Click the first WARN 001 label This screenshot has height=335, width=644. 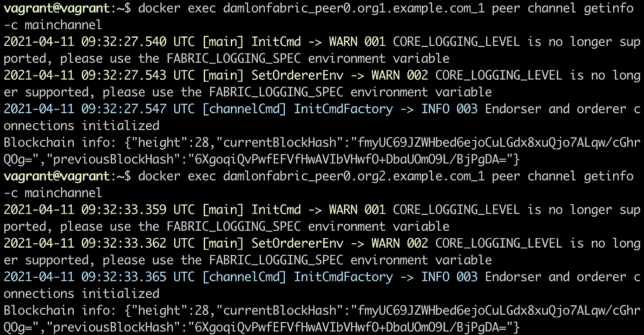[357, 41]
